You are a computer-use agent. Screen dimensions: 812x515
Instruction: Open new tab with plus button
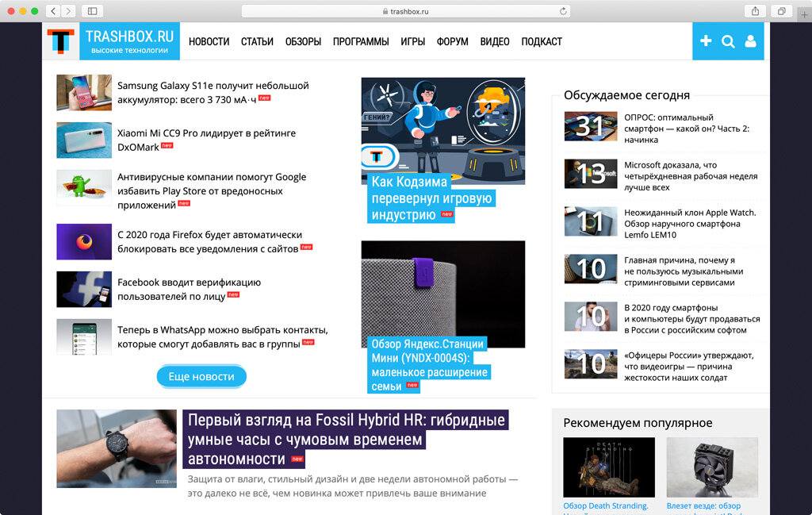point(804,14)
